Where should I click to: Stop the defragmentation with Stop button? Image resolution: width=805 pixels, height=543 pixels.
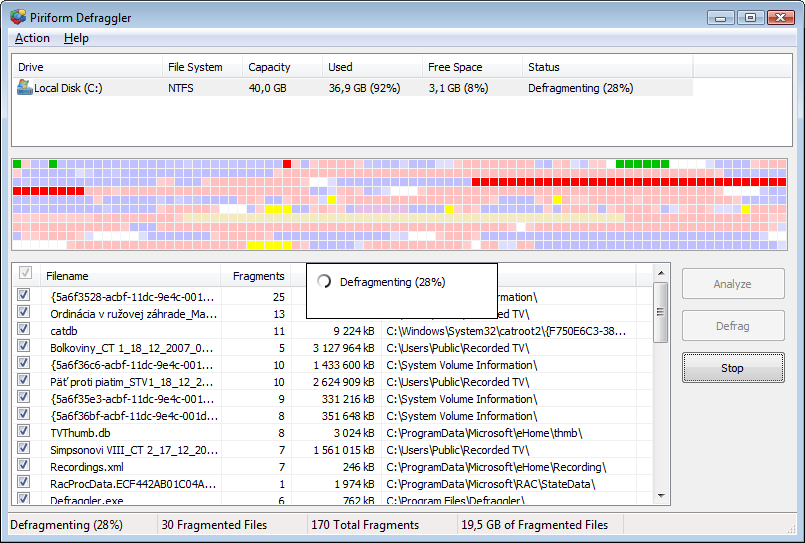tap(733, 367)
